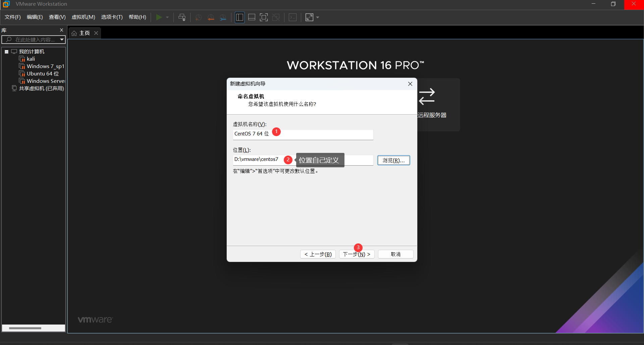
Task: Open the 查看(V) menu
Action: pos(57,17)
